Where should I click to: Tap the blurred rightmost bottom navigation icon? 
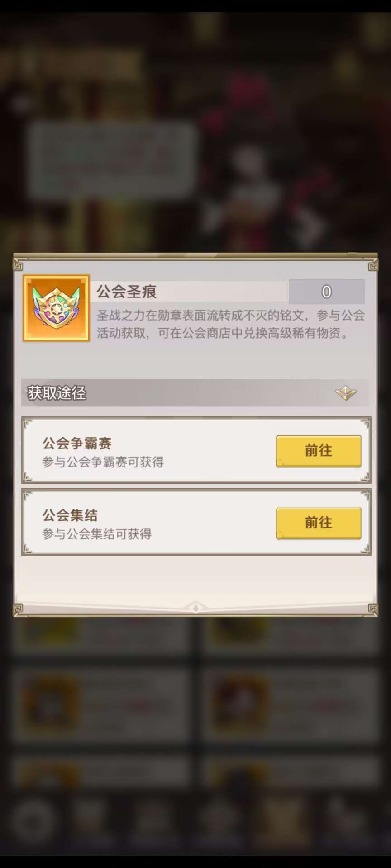[344, 821]
